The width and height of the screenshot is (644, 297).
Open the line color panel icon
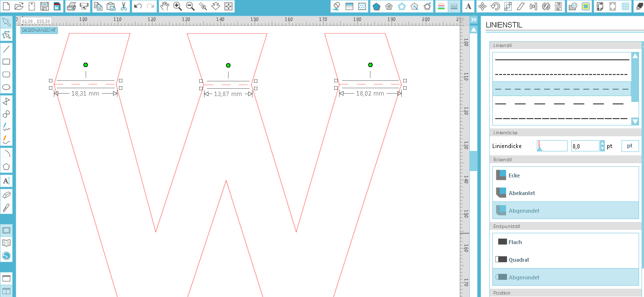(441, 6)
